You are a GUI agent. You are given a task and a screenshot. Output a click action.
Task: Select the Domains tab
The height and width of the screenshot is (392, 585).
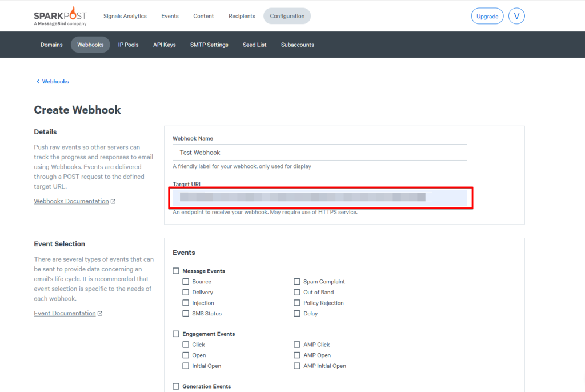tap(51, 45)
